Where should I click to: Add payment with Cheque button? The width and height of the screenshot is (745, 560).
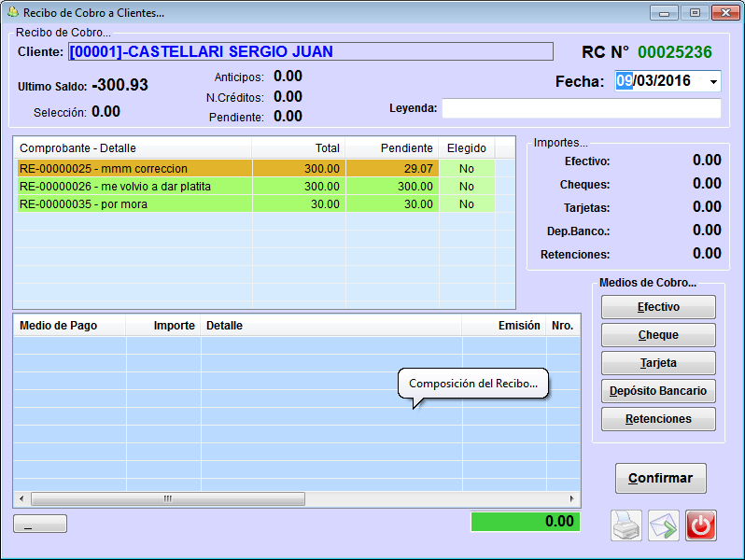[658, 335]
